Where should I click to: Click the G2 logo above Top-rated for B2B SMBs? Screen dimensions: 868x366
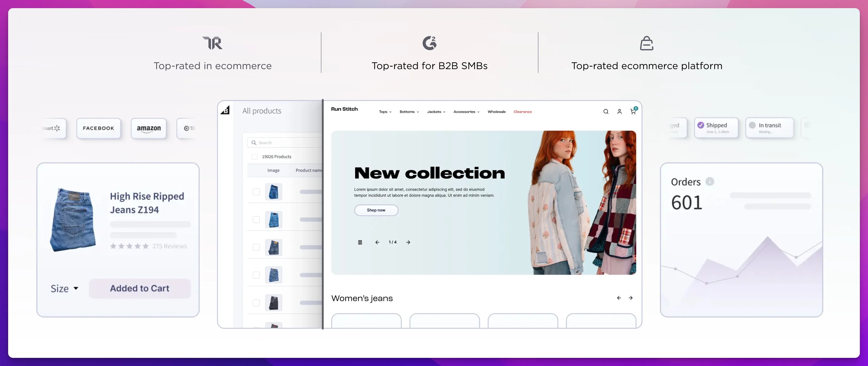click(429, 43)
